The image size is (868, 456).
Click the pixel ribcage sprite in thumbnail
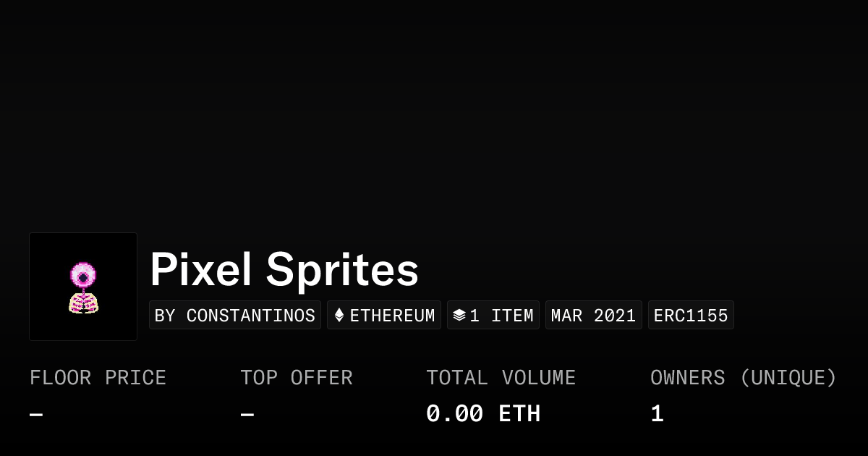(83, 303)
